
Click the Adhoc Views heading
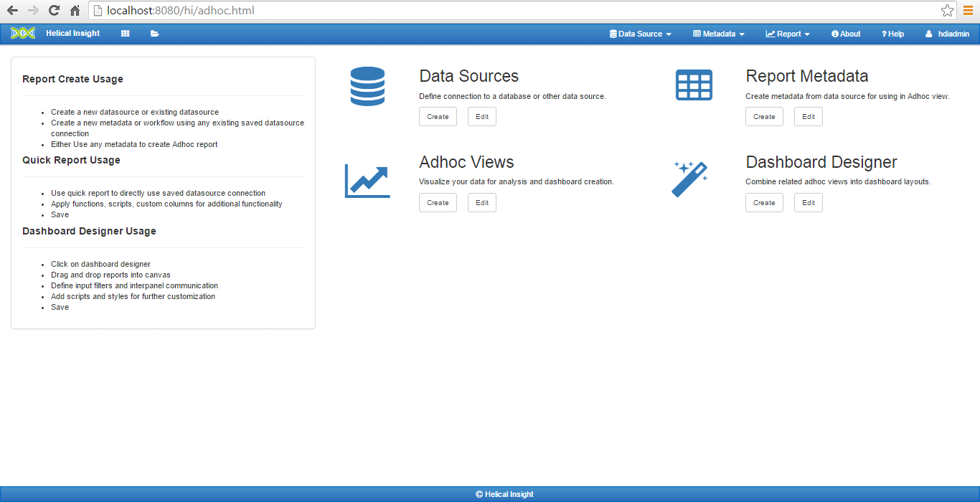coord(466,162)
